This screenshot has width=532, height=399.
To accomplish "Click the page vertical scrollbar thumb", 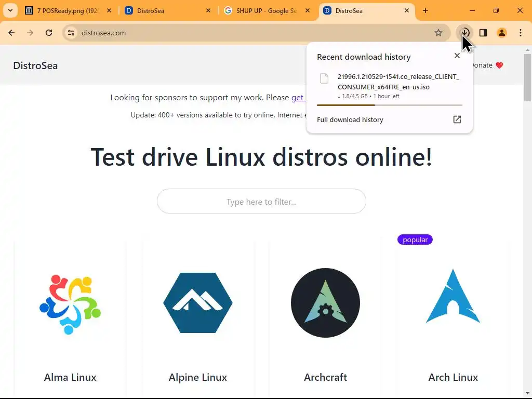I will [x=528, y=77].
